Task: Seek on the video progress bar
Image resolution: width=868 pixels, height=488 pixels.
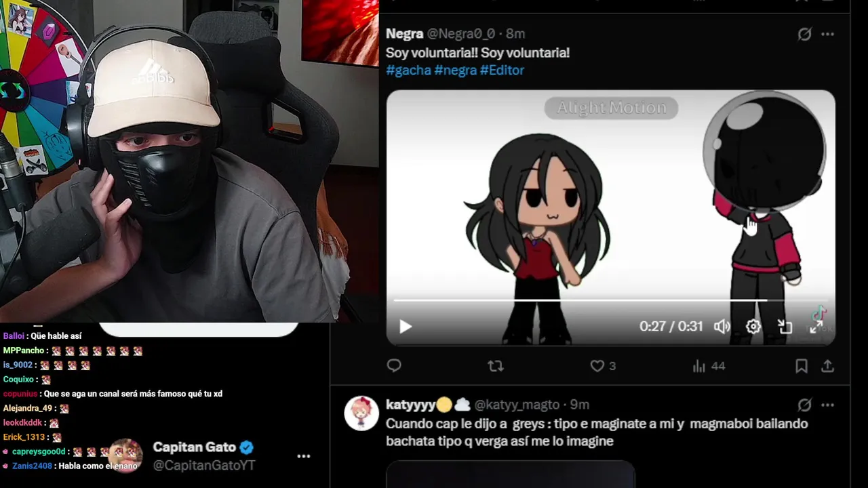Action: pyautogui.click(x=610, y=300)
